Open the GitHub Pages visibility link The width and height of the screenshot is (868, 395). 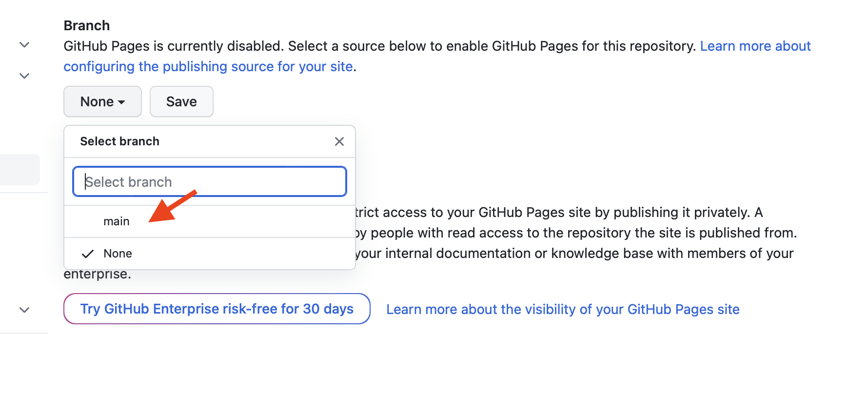pos(563,309)
